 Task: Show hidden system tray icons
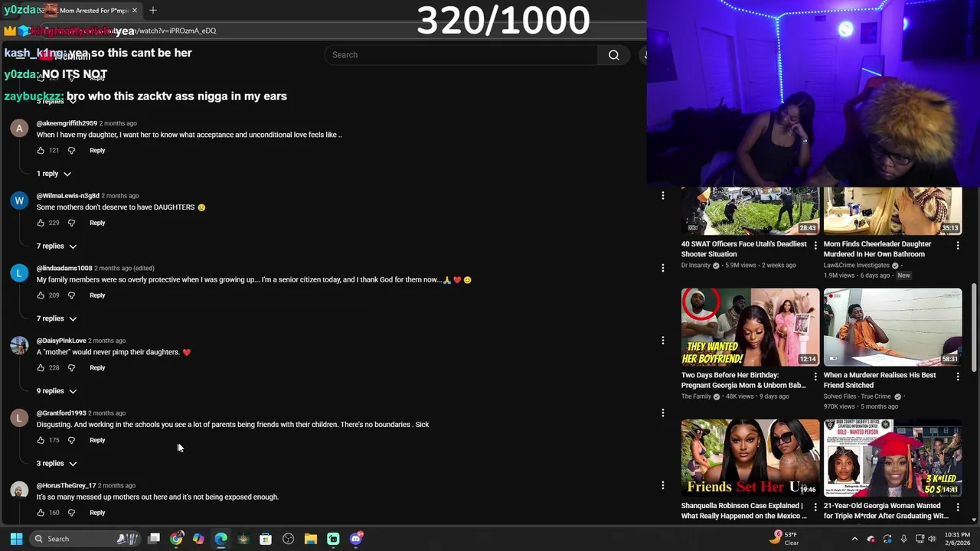[855, 539]
